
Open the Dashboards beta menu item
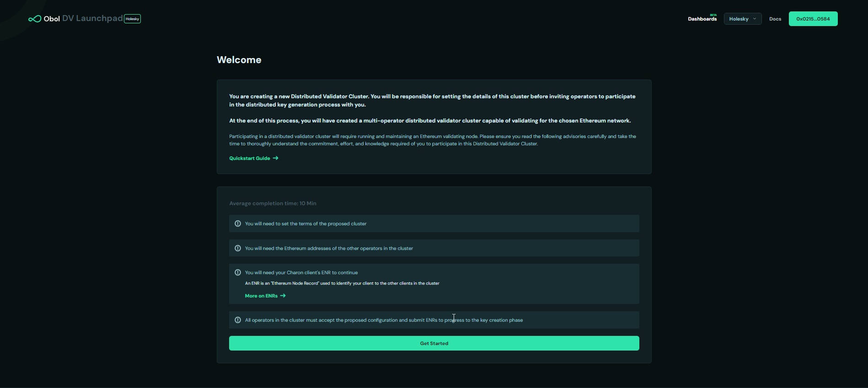point(702,19)
